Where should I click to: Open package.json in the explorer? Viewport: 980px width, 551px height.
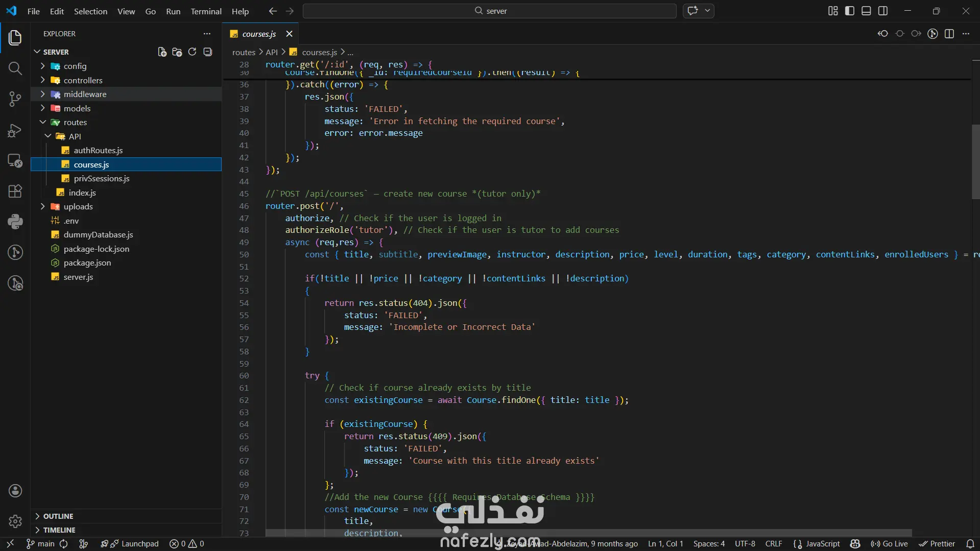[126, 263]
